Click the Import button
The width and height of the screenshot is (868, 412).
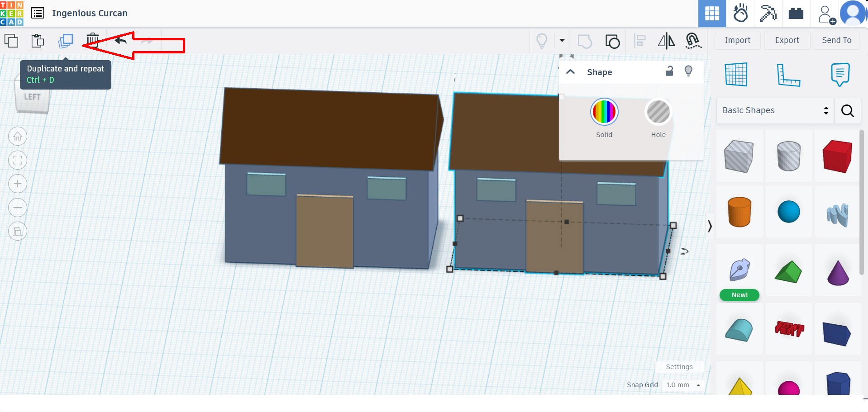[x=737, y=40]
